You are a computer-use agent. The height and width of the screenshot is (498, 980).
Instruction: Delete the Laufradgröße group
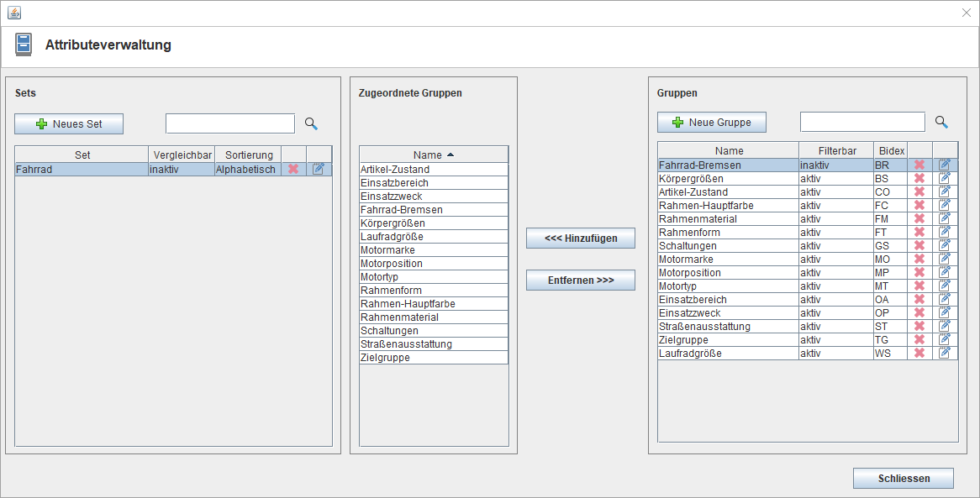tap(919, 354)
